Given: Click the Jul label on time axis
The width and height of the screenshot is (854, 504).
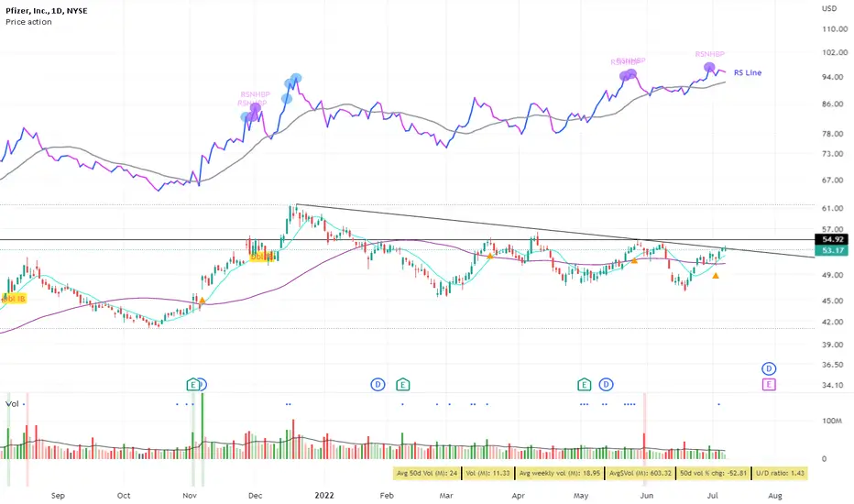Looking at the screenshot, I should coord(712,495).
